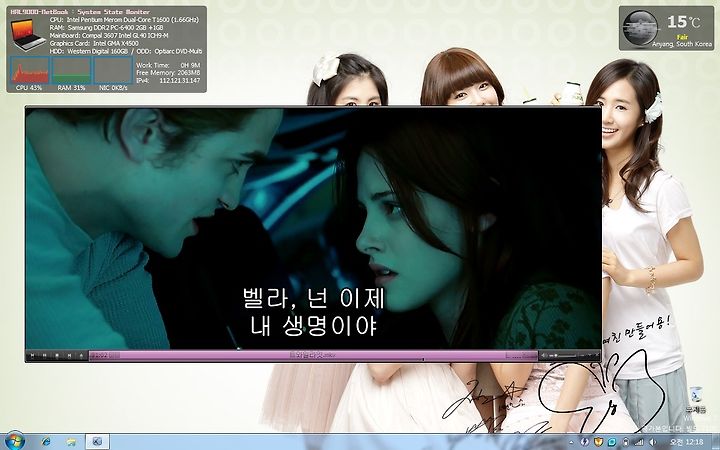Mute audio via the player's speaker icon
The width and height of the screenshot is (720, 450).
pyautogui.click(x=544, y=355)
